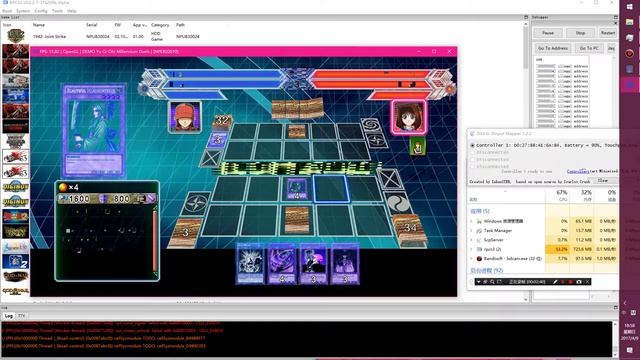Image resolution: width=640 pixels, height=360 pixels.
Task: Show hidden tray icons chevron in taskbar
Action: click(625, 303)
